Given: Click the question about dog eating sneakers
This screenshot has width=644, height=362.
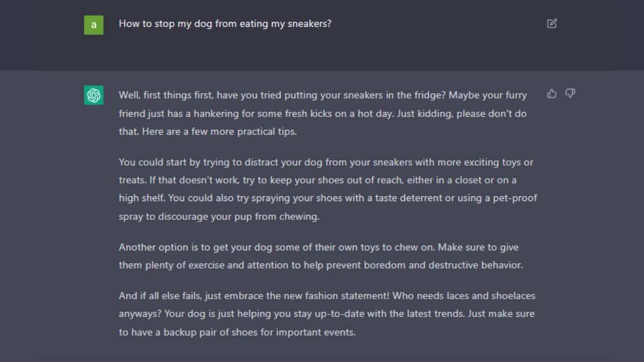Looking at the screenshot, I should [x=225, y=24].
